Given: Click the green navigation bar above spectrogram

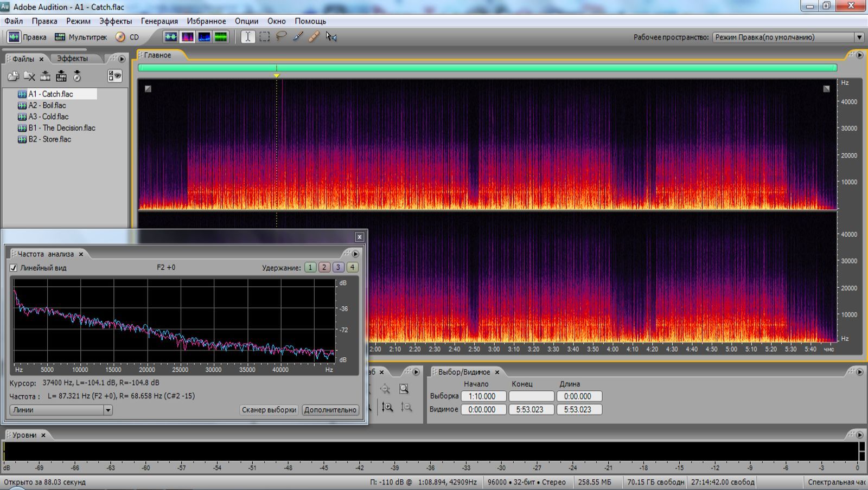Looking at the screenshot, I should 487,68.
